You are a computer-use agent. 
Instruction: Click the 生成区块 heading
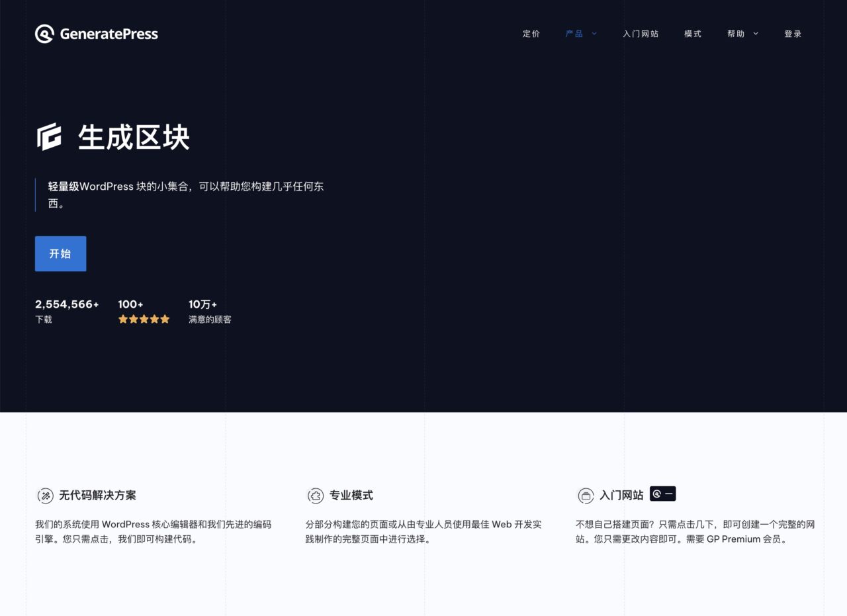click(x=134, y=138)
